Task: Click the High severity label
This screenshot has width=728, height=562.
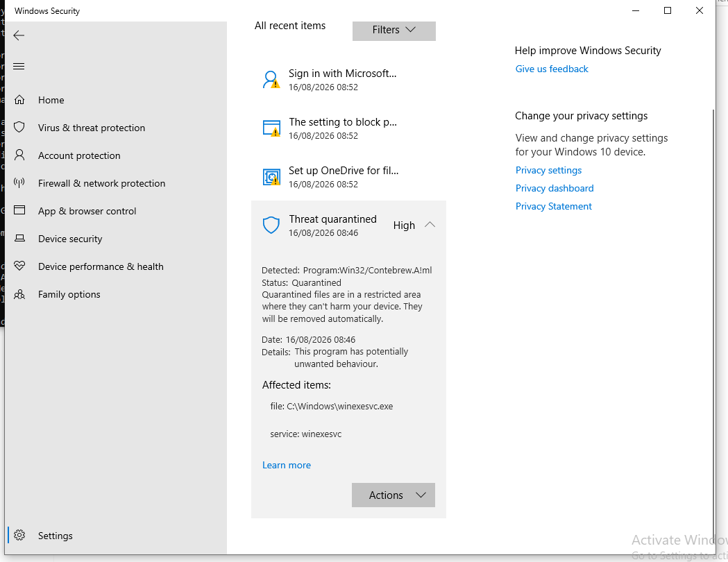Action: coord(404,225)
